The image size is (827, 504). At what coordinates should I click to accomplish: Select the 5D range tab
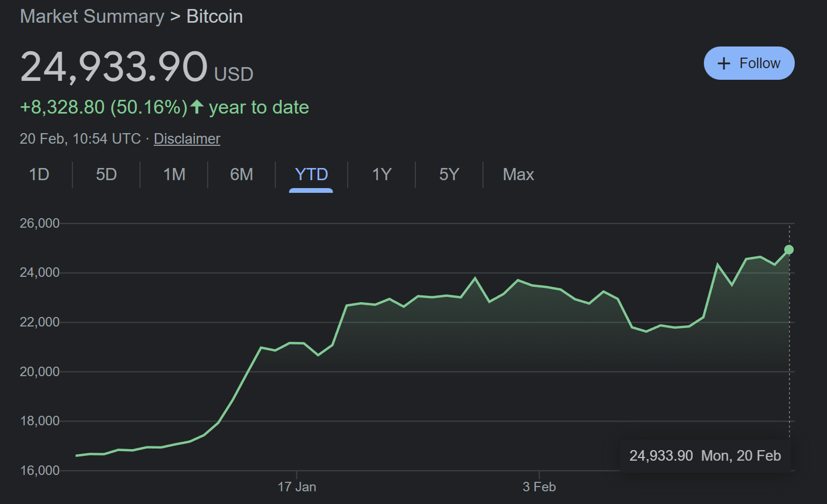(106, 174)
